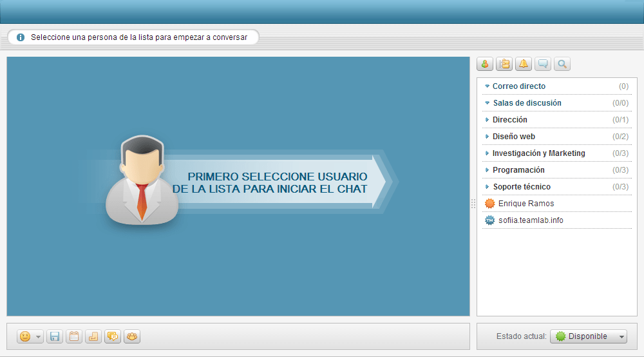This screenshot has width=644, height=357.
Task: Click the (0/3) count beside Soporte técnico
Action: click(x=620, y=187)
